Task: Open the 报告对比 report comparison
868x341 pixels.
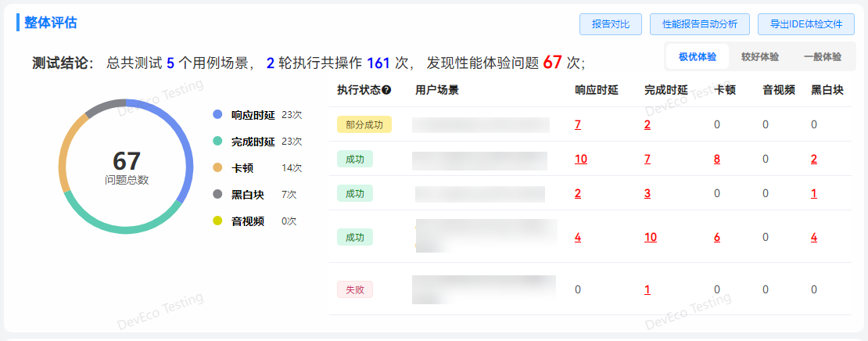Action: click(610, 24)
